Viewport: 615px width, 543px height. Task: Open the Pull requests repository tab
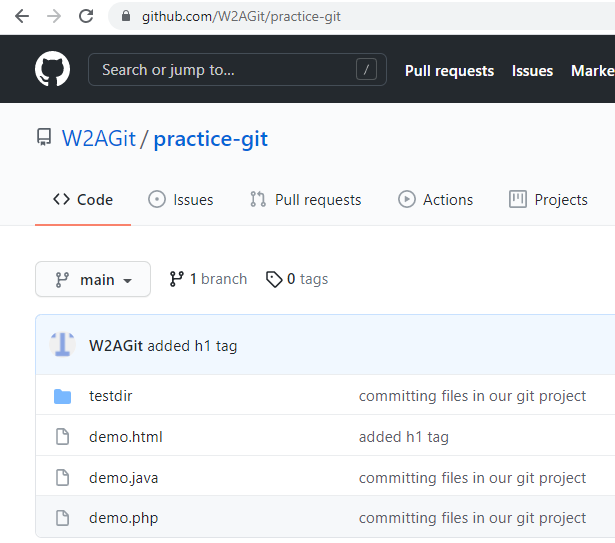coord(306,200)
